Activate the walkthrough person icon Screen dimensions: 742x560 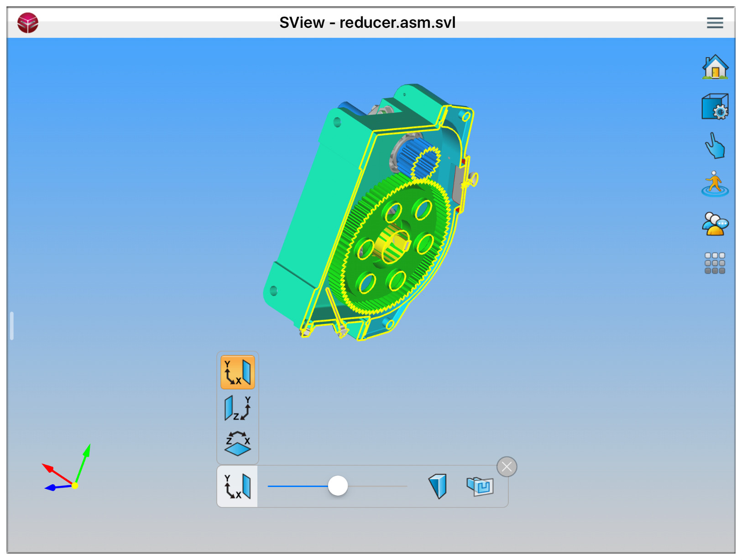pyautogui.click(x=715, y=184)
